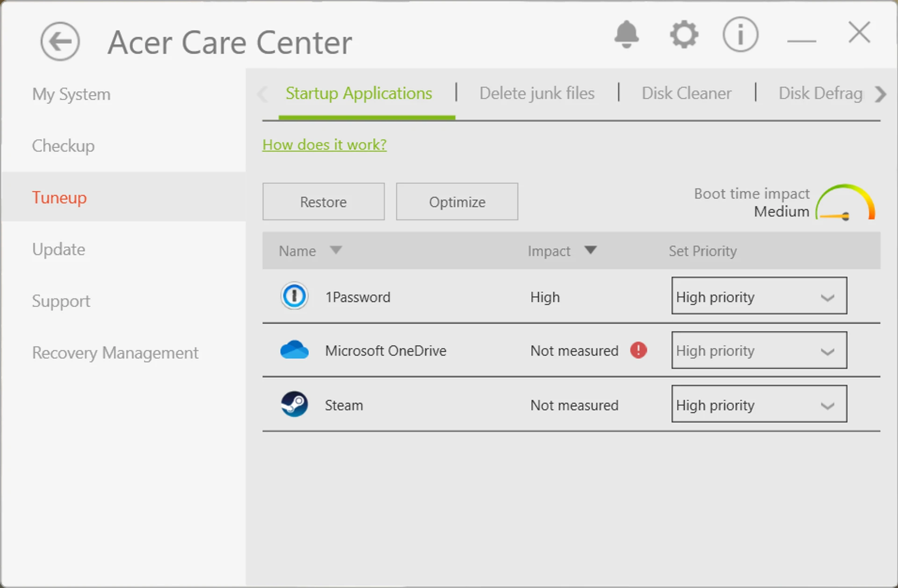Switch to Startup Applications tab
This screenshot has width=898, height=588.
coord(359,94)
